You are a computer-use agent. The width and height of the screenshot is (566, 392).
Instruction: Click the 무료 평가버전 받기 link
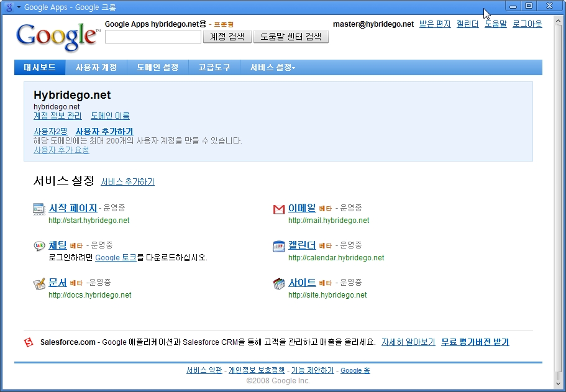[475, 342]
